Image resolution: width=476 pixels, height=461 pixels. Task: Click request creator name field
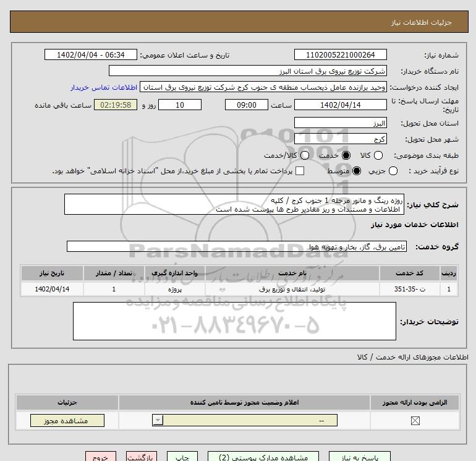tap(263, 87)
